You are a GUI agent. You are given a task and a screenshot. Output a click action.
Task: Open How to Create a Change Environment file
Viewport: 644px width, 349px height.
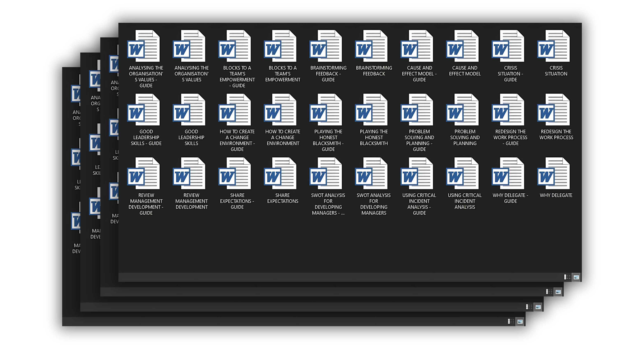click(x=280, y=110)
